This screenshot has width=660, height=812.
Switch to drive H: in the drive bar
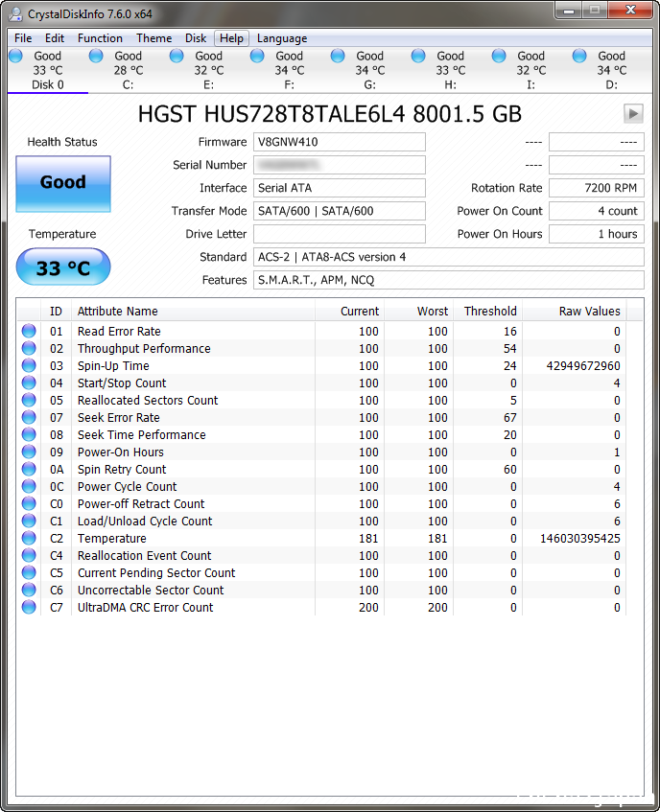click(x=450, y=70)
